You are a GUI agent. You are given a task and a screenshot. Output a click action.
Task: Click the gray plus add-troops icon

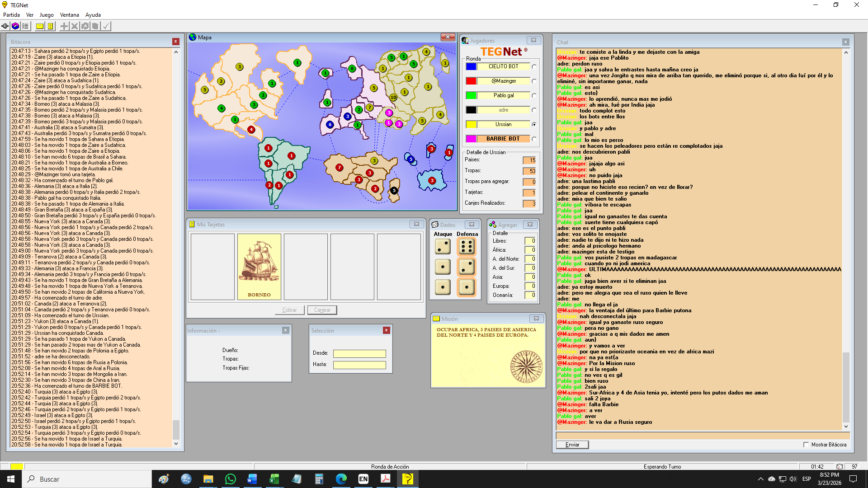pyautogui.click(x=64, y=26)
